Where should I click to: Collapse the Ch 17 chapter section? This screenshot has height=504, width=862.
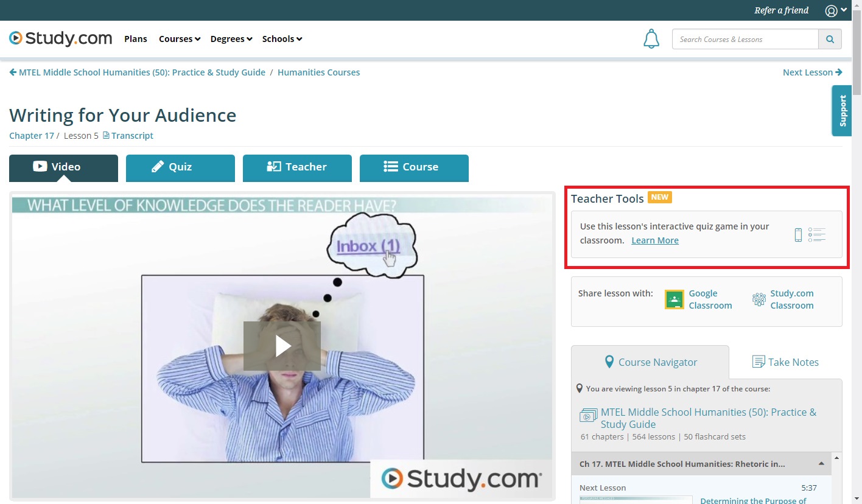821,464
